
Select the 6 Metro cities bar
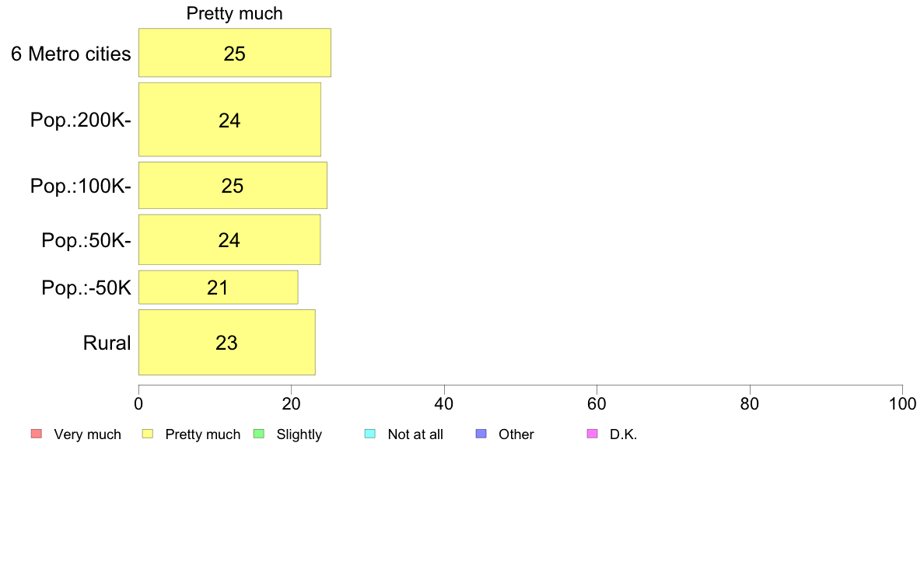[235, 52]
